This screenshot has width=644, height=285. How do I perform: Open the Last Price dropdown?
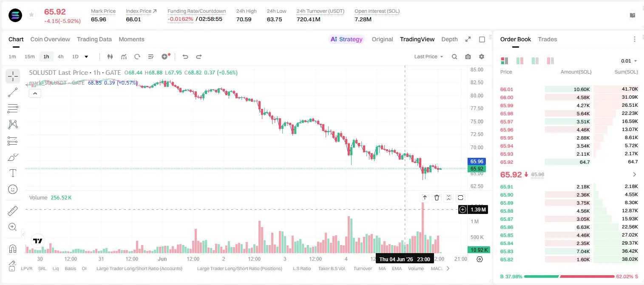(x=428, y=57)
